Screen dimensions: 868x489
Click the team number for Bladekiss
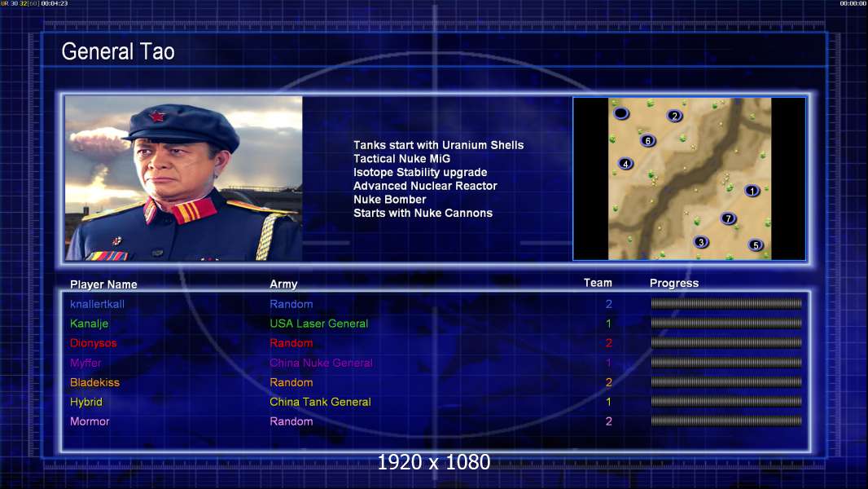point(608,383)
